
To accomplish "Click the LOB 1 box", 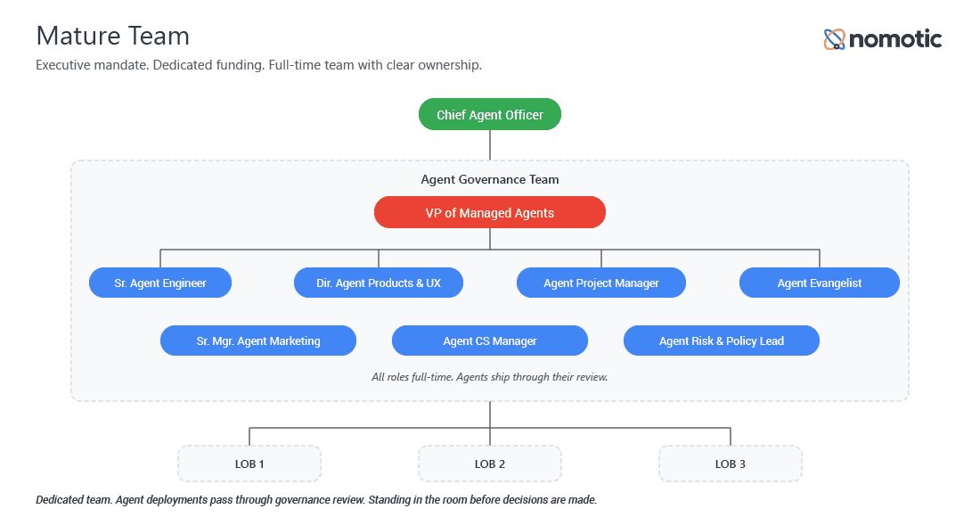I will (x=249, y=464).
